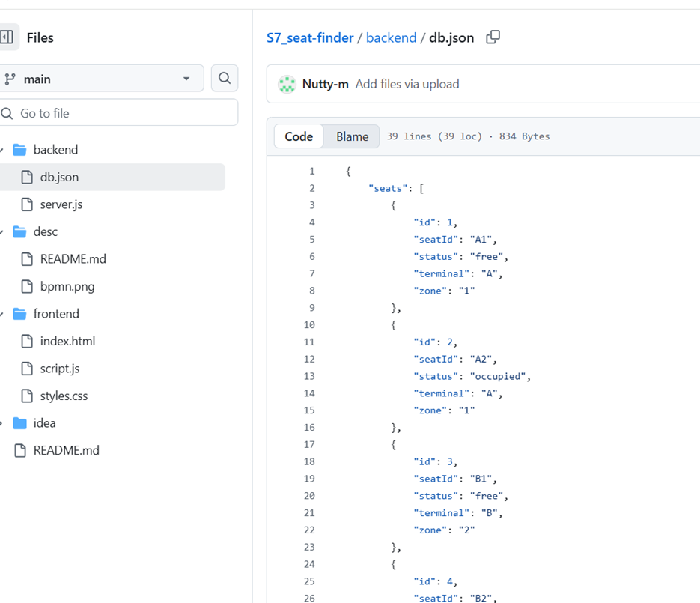Navigate to backend breadcrumb link

(x=391, y=37)
